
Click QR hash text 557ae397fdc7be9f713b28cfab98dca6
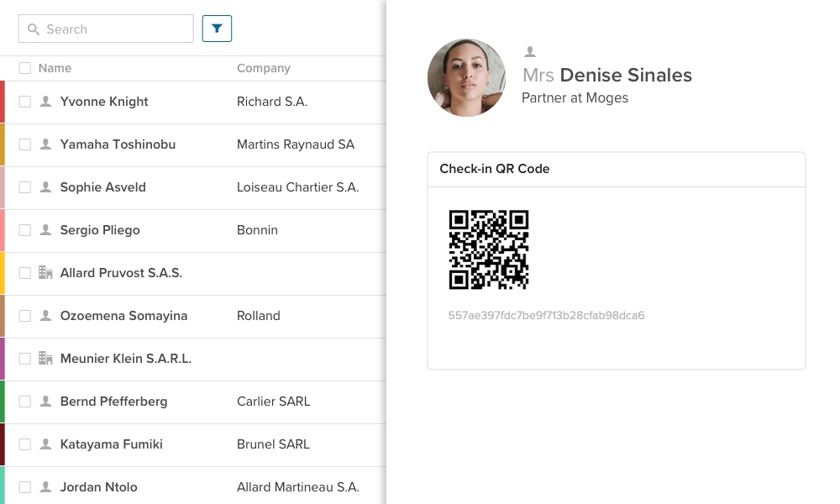tap(546, 316)
